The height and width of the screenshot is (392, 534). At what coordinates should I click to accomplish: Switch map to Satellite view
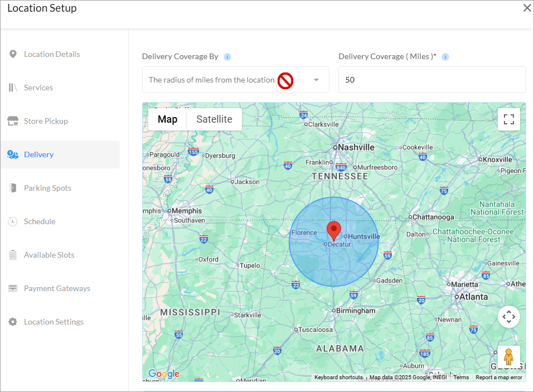[x=214, y=119]
